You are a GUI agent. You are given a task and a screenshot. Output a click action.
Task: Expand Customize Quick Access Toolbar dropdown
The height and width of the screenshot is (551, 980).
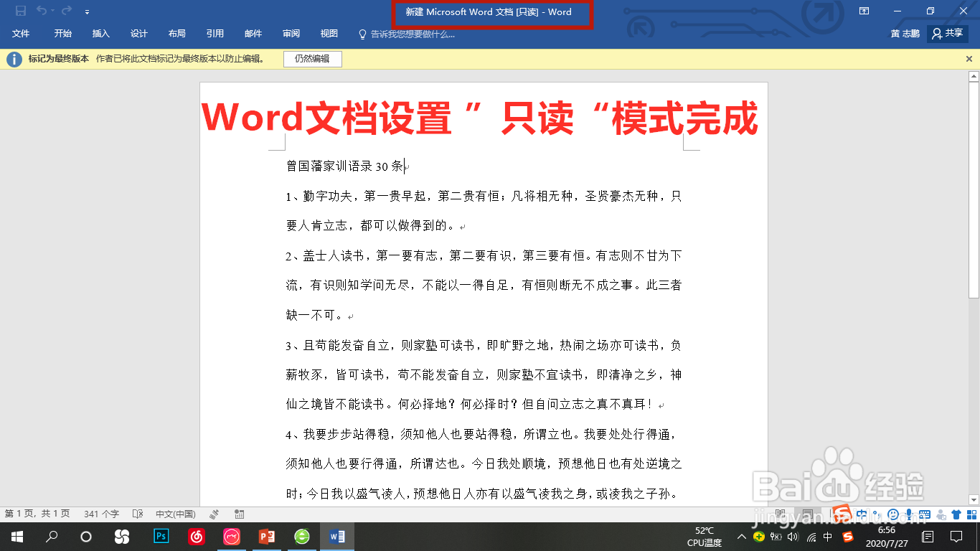pyautogui.click(x=87, y=11)
